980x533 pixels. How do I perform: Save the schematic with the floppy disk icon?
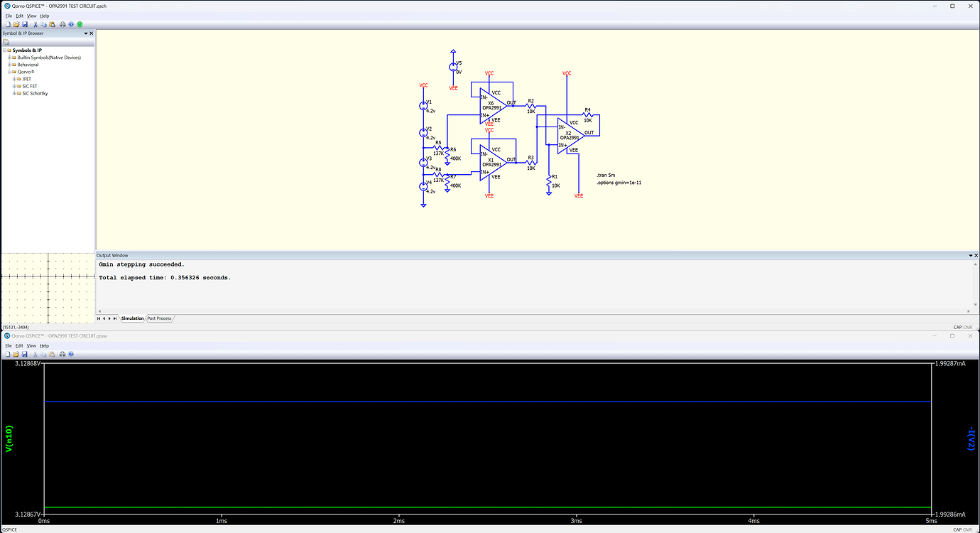click(x=26, y=23)
